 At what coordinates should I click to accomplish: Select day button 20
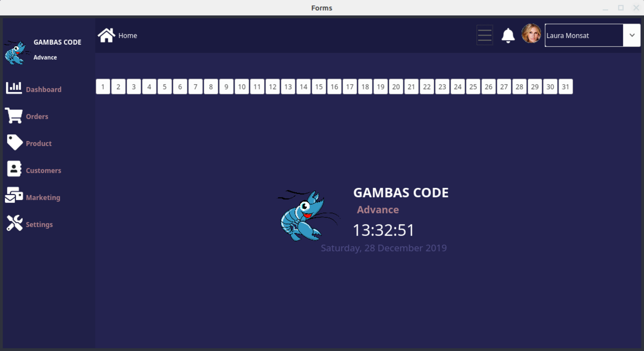[x=396, y=87]
